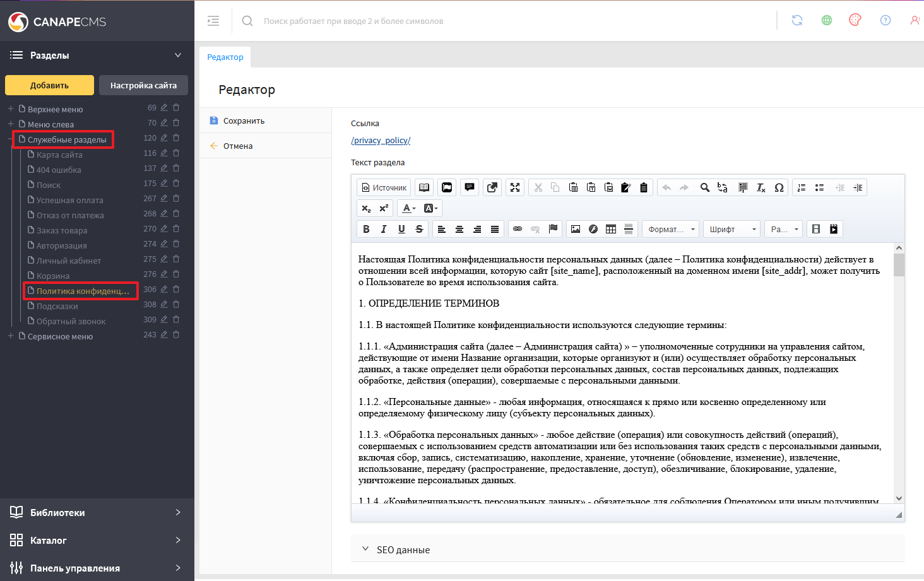Select Корзина in the sections tree
This screenshot has height=581, width=924.
click(53, 276)
